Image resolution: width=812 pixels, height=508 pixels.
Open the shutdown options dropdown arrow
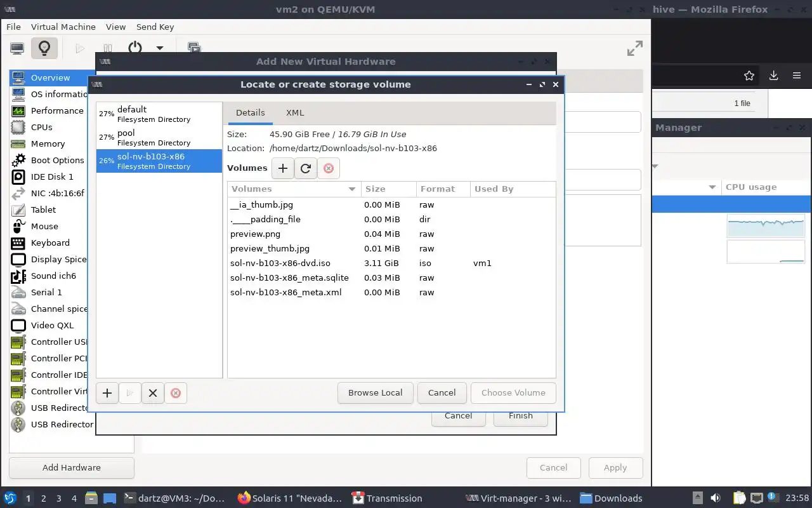point(160,48)
